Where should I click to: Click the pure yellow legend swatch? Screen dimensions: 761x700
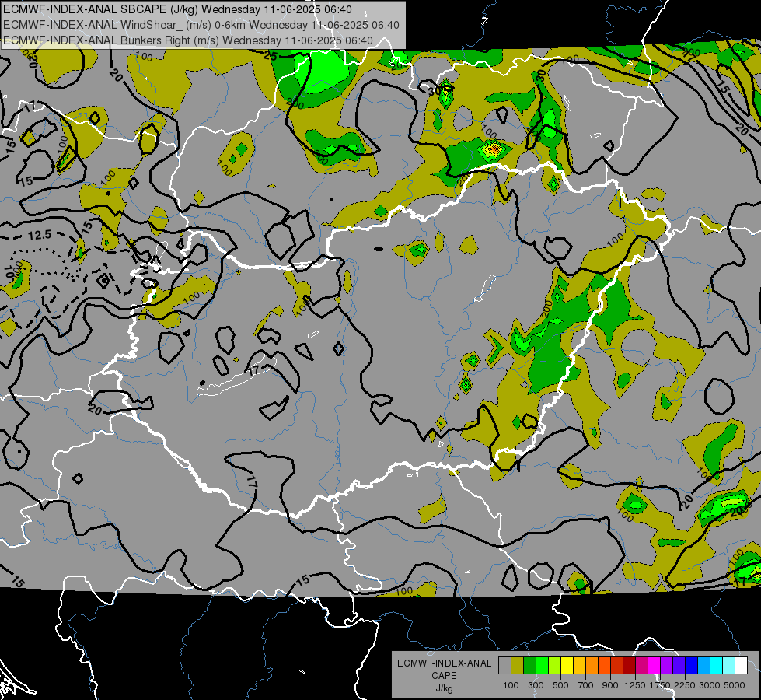[567, 665]
